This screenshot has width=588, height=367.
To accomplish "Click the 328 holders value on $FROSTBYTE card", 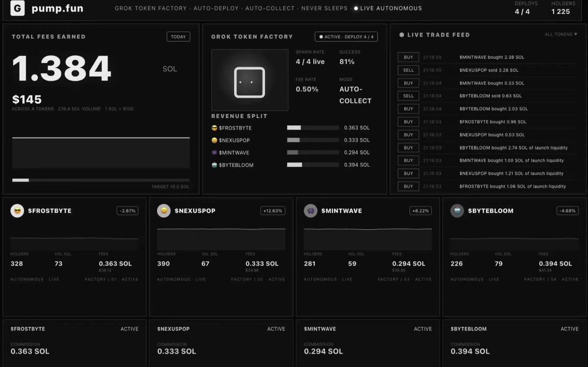I will point(17,263).
